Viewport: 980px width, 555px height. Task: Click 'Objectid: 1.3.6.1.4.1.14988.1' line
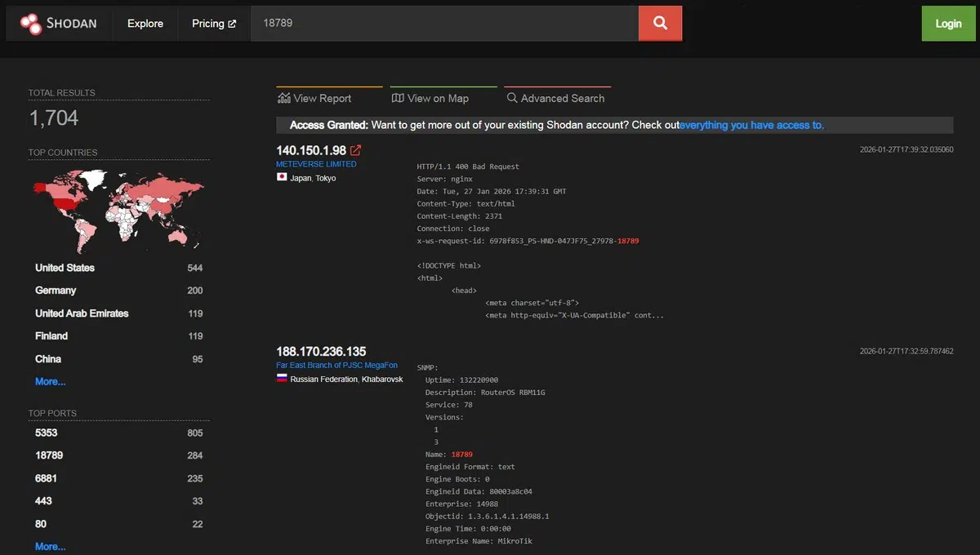point(487,517)
